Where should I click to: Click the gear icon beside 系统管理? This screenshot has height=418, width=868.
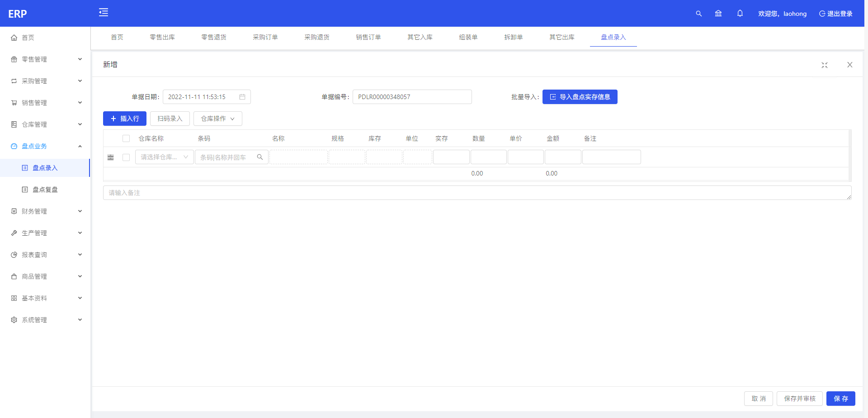pyautogui.click(x=14, y=320)
